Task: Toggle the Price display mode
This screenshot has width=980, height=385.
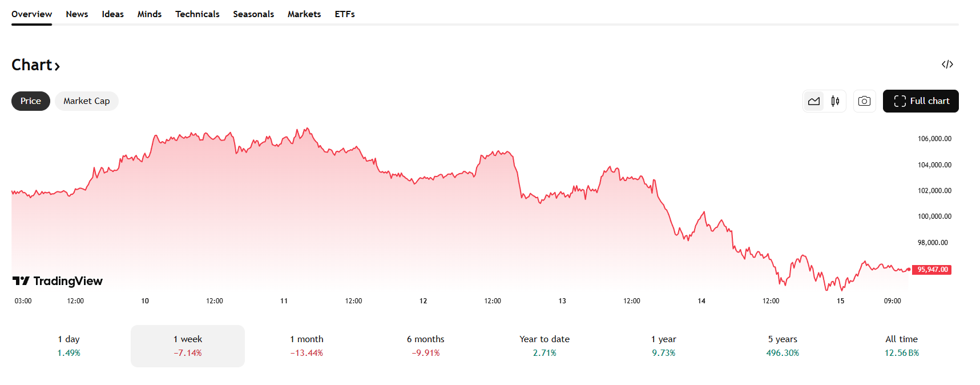Action: pos(30,101)
